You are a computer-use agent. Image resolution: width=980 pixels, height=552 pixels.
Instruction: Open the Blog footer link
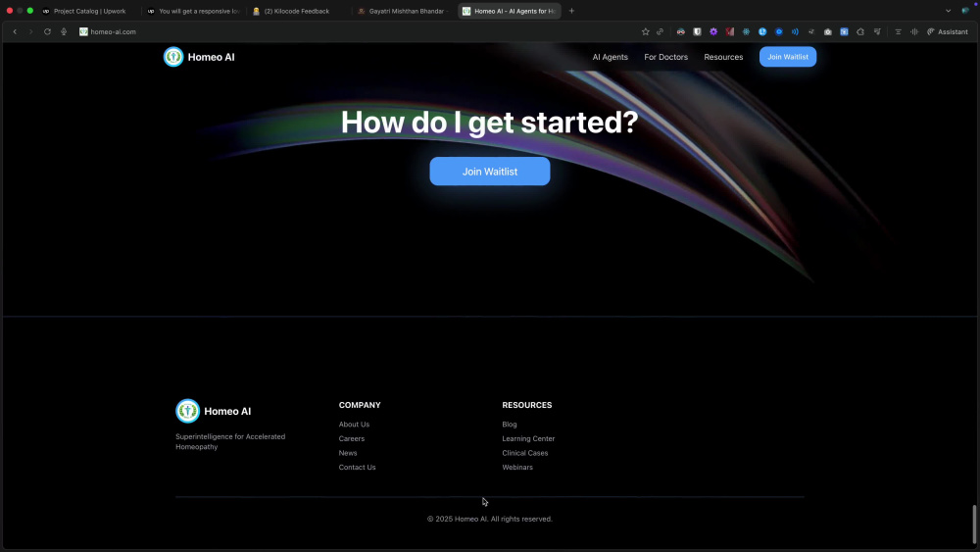click(x=510, y=424)
